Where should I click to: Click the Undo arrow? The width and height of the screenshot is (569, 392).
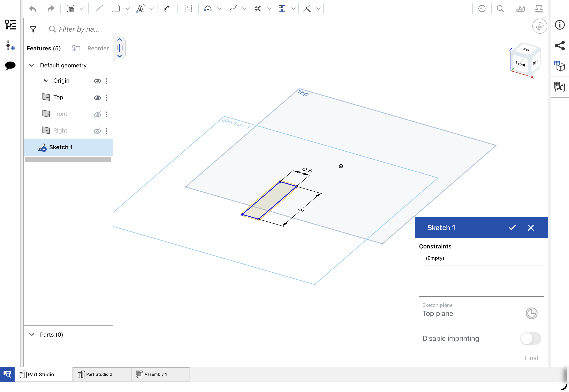(x=33, y=9)
